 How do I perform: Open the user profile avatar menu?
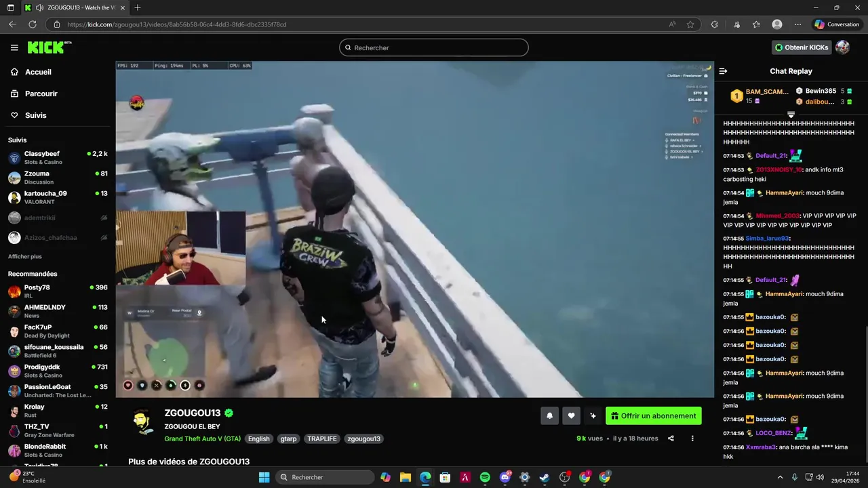(x=843, y=47)
